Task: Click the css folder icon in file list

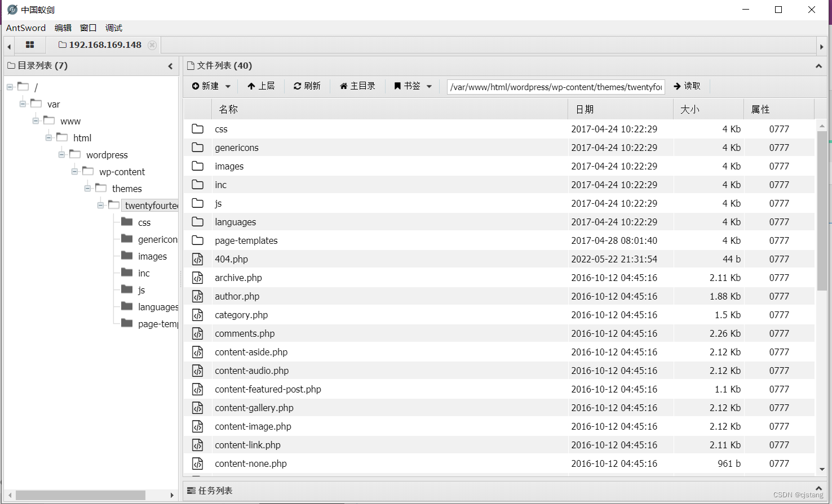Action: pyautogui.click(x=197, y=128)
